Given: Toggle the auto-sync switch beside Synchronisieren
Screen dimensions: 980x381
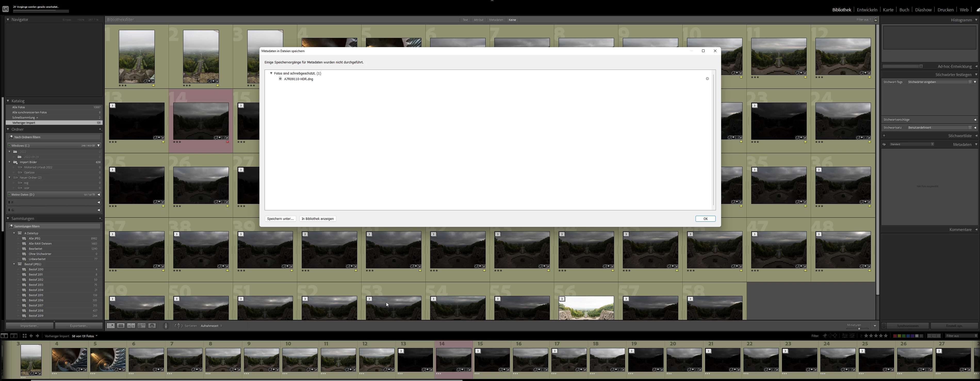Looking at the screenshot, I should tap(884, 326).
